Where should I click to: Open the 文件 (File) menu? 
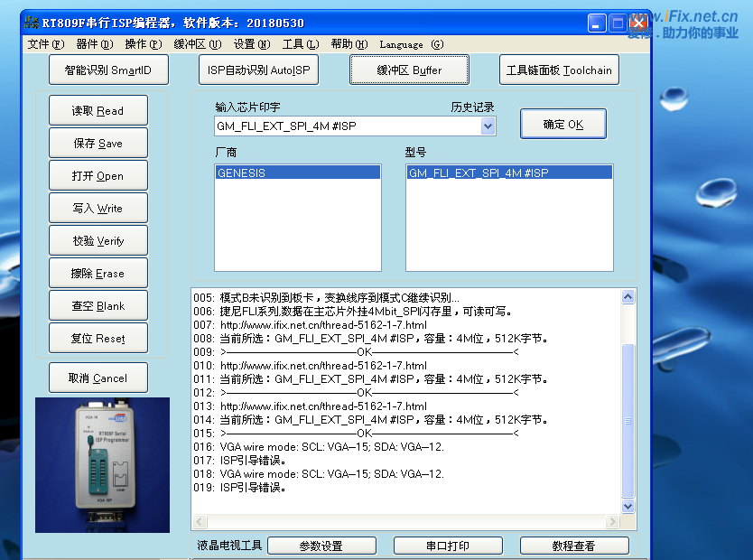pos(45,44)
